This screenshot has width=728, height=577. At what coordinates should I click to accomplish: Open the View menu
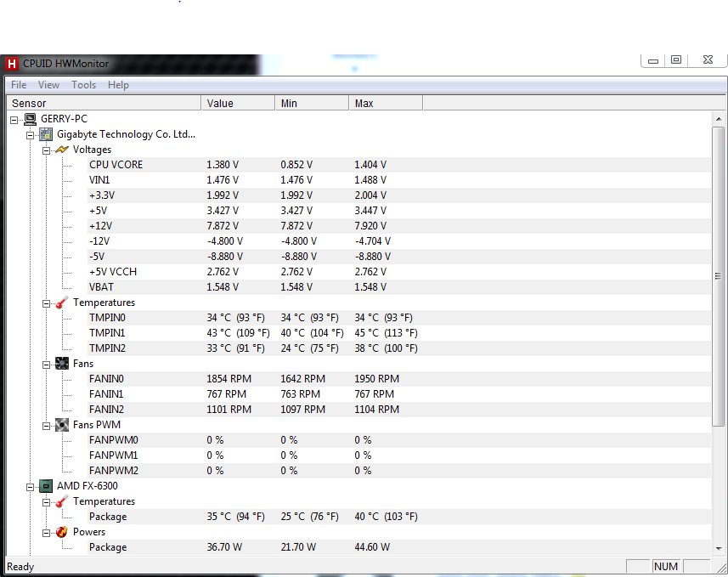(x=48, y=85)
